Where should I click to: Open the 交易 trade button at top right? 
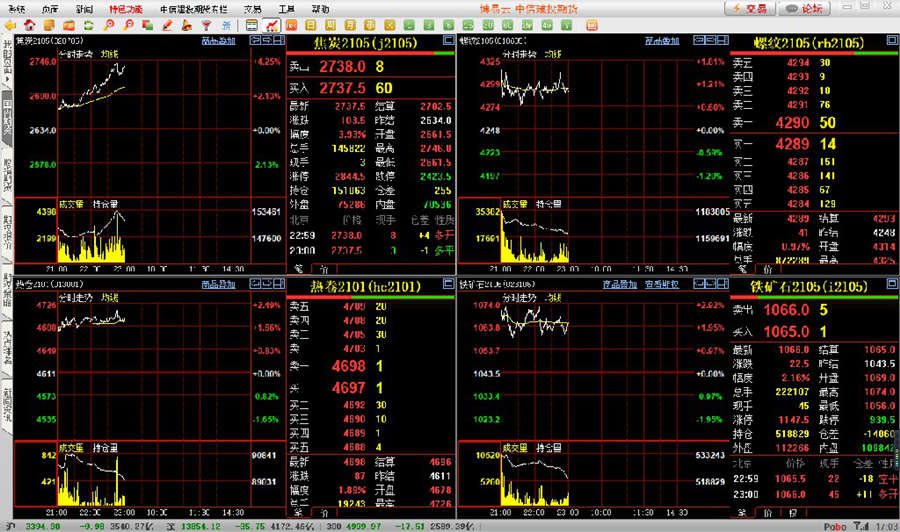[750, 8]
